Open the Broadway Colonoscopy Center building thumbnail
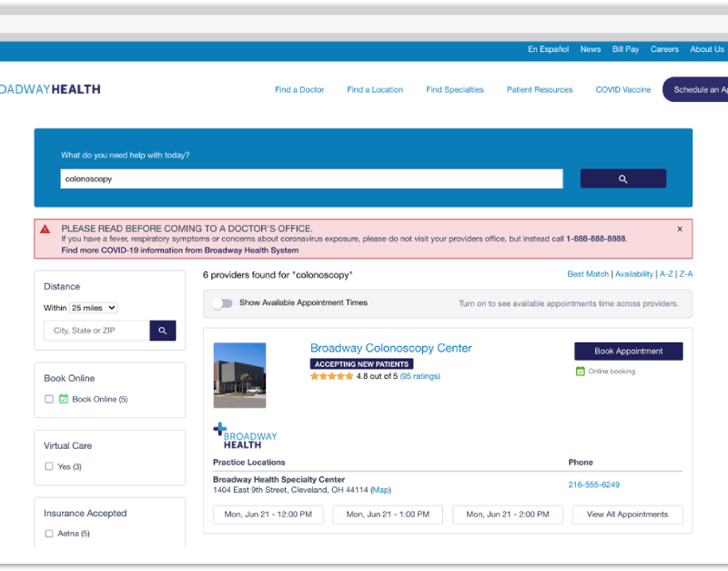The image size is (728, 571). point(239,375)
